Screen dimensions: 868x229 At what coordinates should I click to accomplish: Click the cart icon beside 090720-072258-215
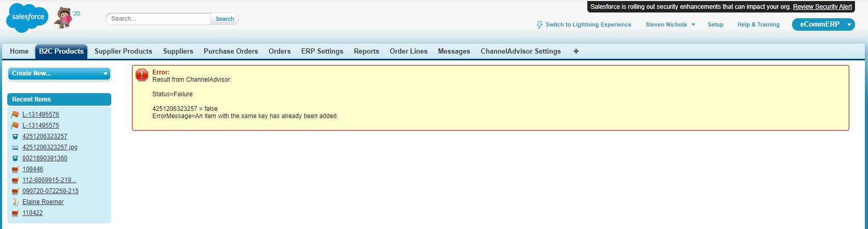point(15,191)
